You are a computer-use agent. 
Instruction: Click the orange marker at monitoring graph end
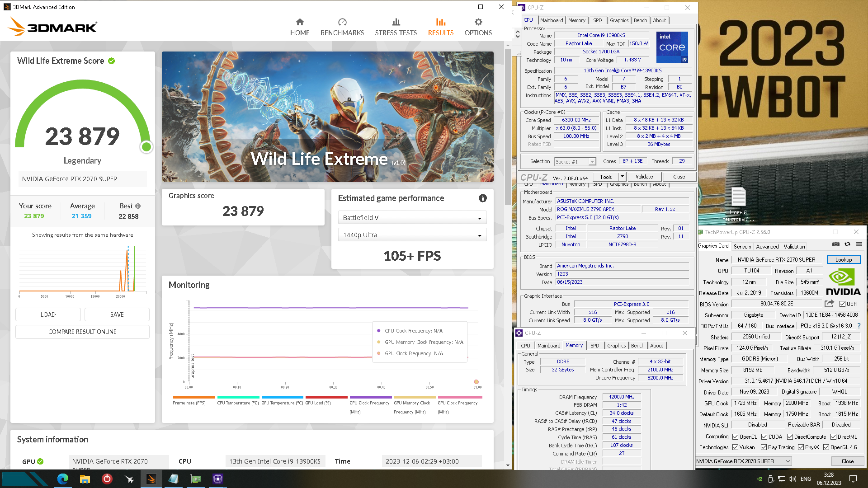click(476, 382)
